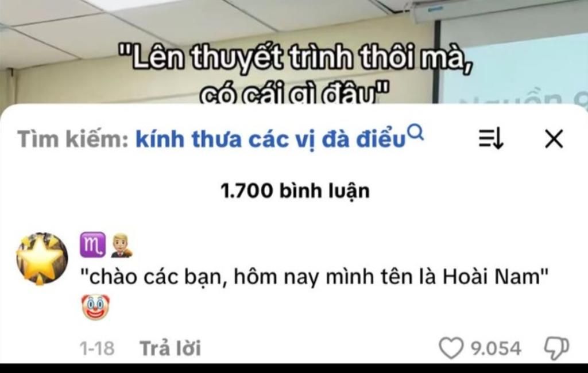Click the caption line "có cái gì đâu"
The image size is (588, 373).
293,94
